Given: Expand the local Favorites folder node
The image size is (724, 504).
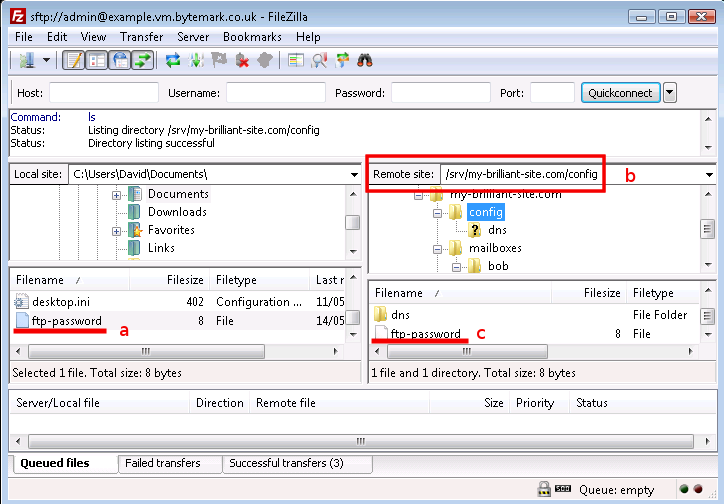Looking at the screenshot, I should click(116, 231).
